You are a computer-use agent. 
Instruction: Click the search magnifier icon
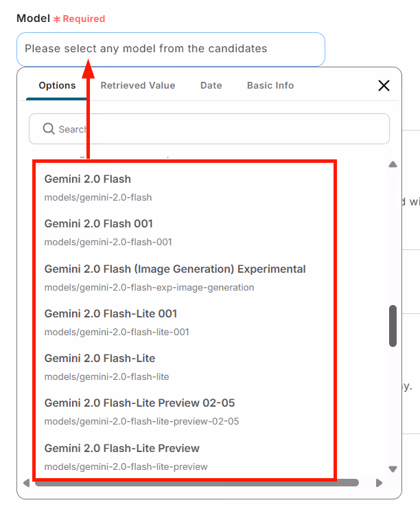49,128
